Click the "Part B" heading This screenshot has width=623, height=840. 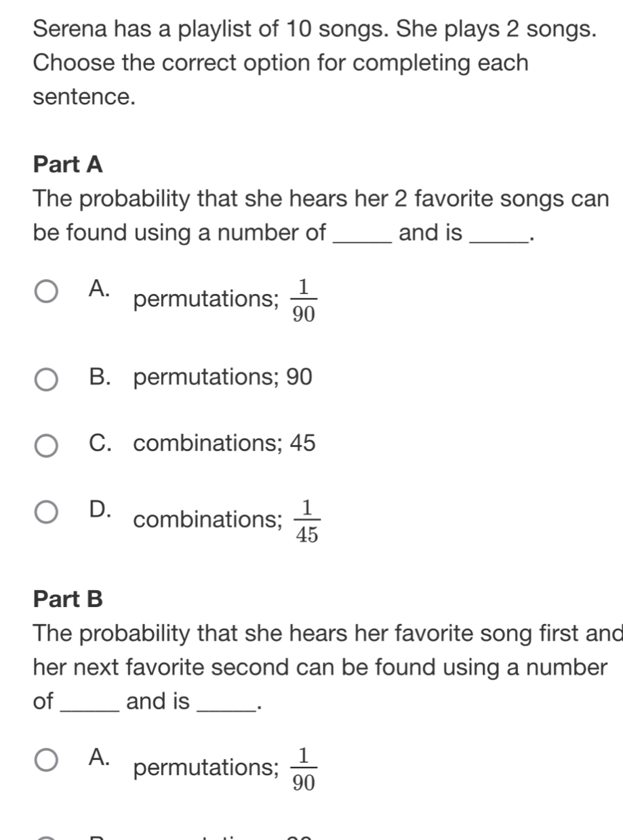tap(68, 599)
